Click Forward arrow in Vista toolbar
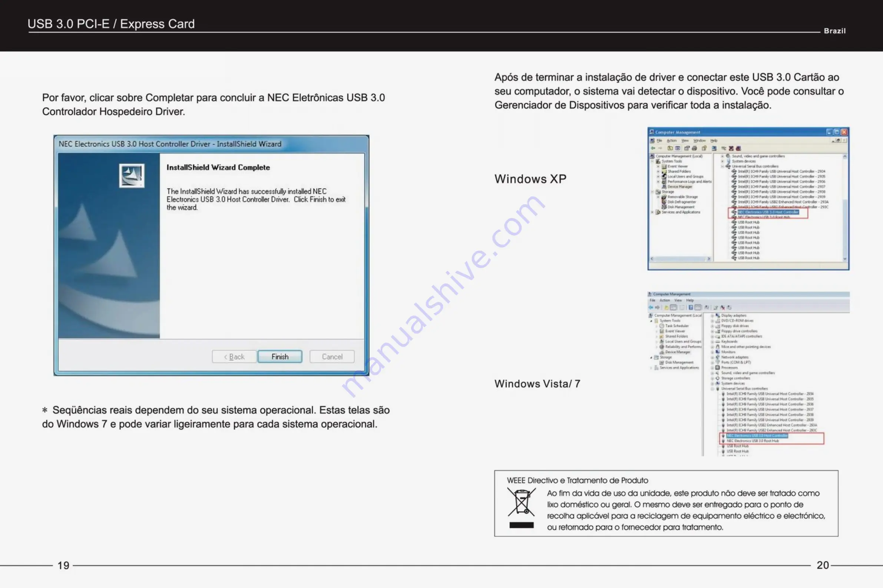This screenshot has height=588, width=883. 658,308
